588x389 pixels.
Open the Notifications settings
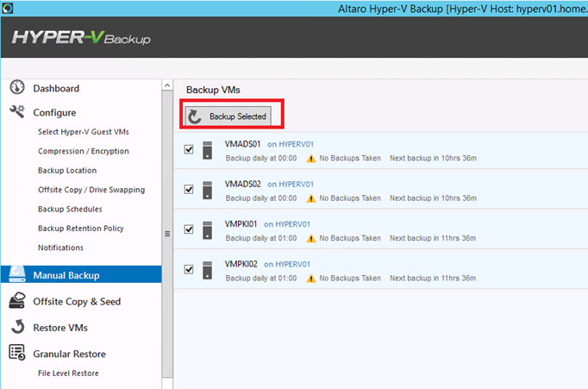point(60,248)
